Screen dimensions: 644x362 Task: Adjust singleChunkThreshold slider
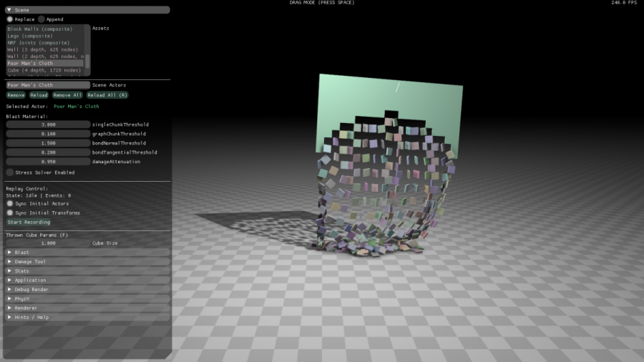tap(48, 124)
